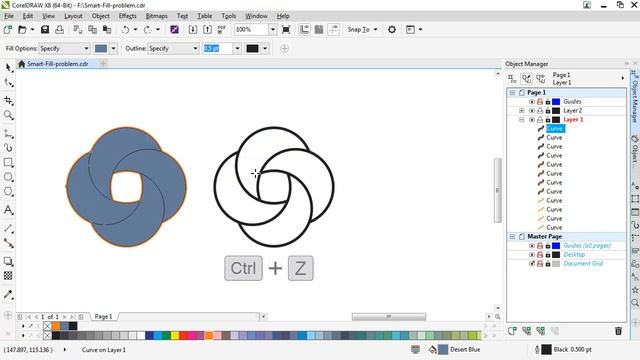Screen dimensions: 640x360
Task: Delete selected object with trash icon
Action: point(618,331)
